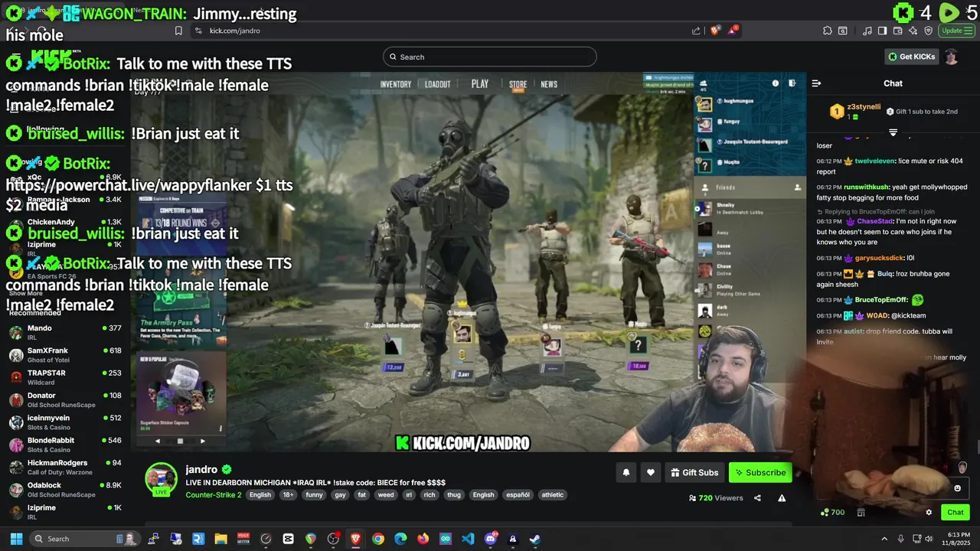980x551 pixels.
Task: Open SamXFrank channel in sidebar
Action: click(65, 355)
